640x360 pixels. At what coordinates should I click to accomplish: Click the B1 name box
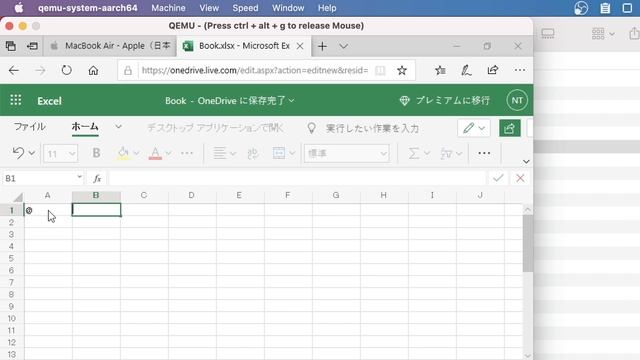(42, 178)
